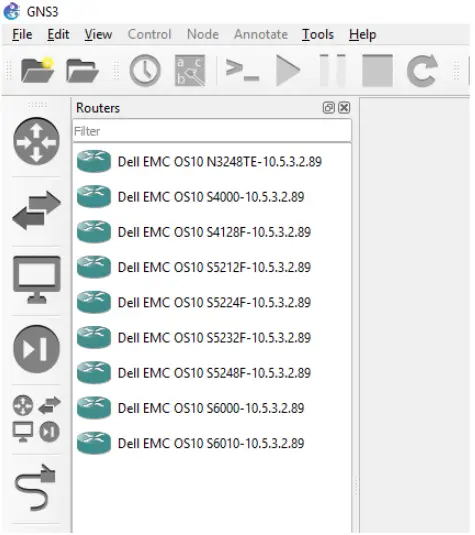Screen dimensions: 475x535
Task: Select Dell EMC OS10 S6010-10.5.3.2.89 router
Action: coord(212,443)
